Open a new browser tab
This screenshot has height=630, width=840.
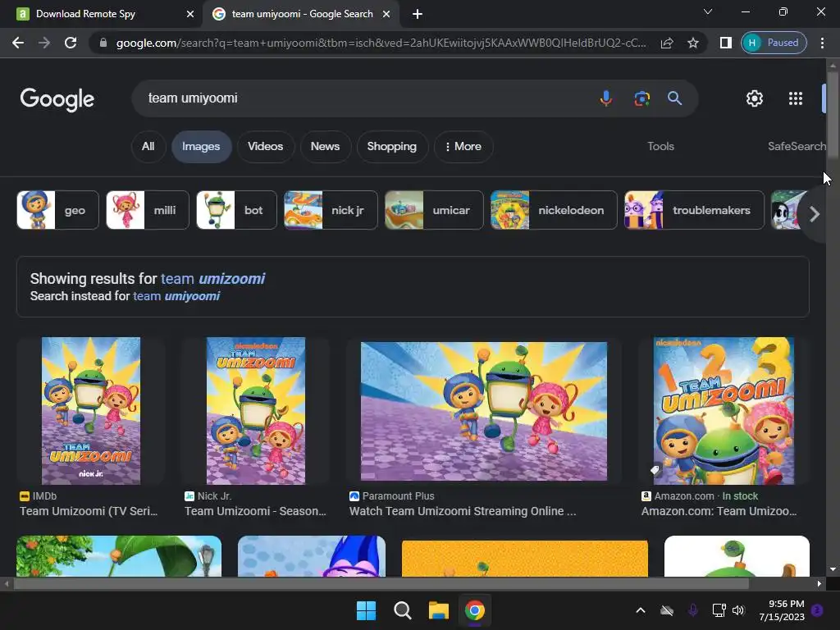coord(418,14)
